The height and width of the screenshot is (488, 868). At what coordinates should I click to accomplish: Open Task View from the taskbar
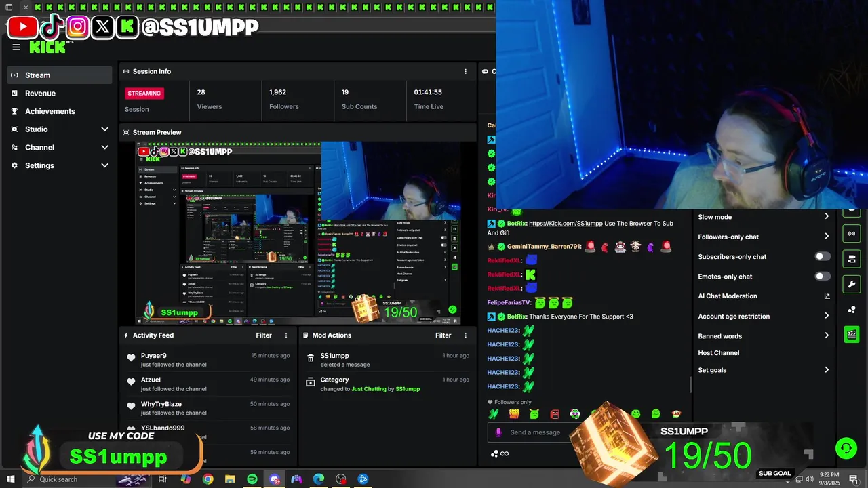[x=163, y=479]
